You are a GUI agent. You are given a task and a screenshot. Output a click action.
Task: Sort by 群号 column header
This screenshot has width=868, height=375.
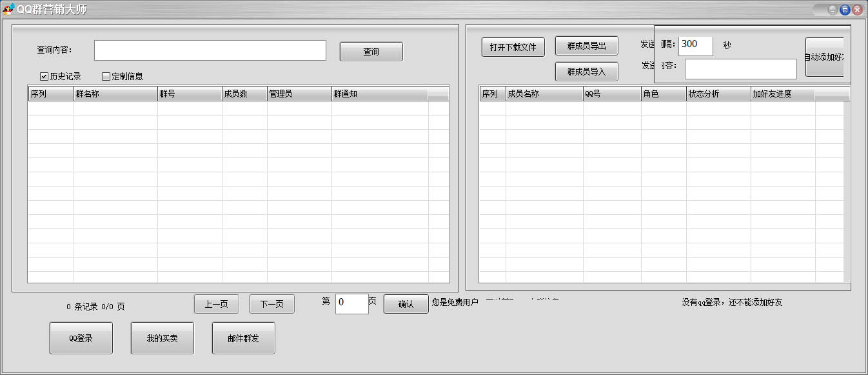[x=190, y=94]
